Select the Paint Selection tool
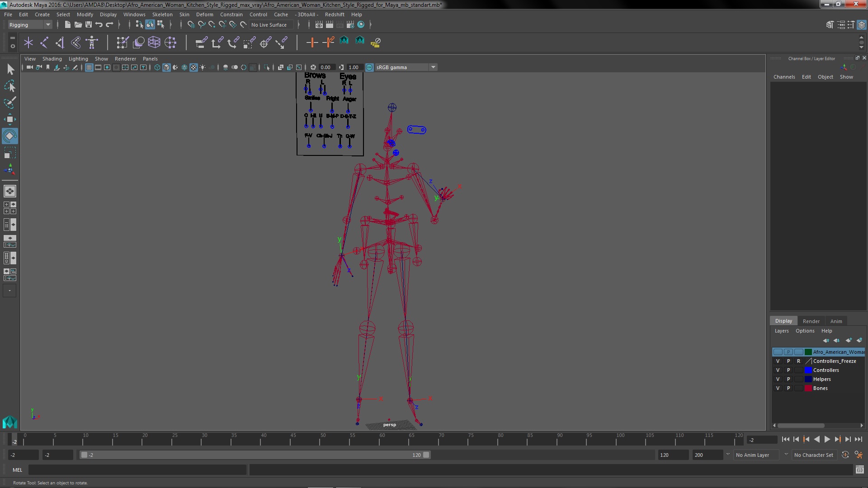868x488 pixels. [10, 103]
